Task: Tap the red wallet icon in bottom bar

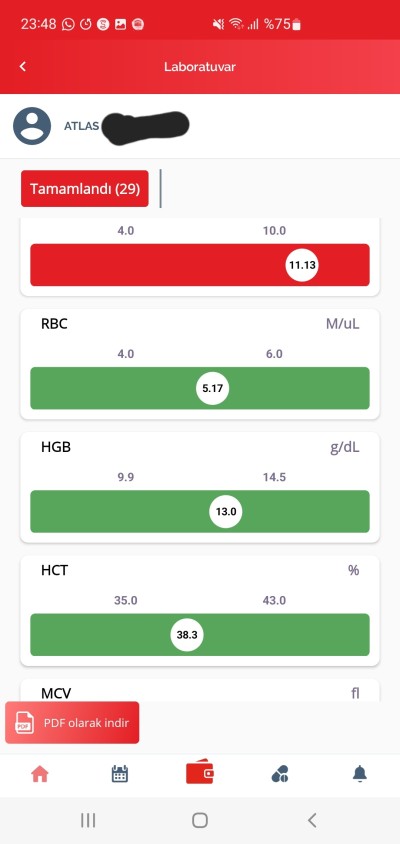Action: [200, 773]
